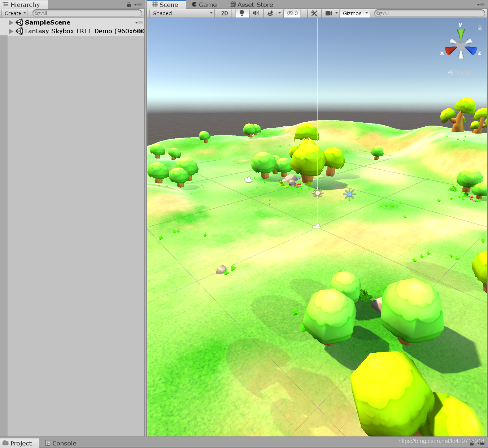Select the SampleScene row
The width and height of the screenshot is (488, 448).
point(72,22)
